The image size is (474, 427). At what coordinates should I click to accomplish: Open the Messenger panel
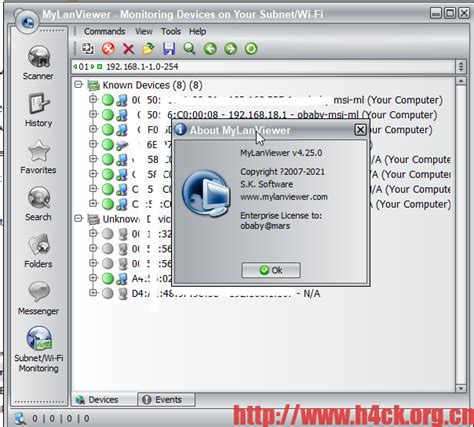[x=38, y=298]
